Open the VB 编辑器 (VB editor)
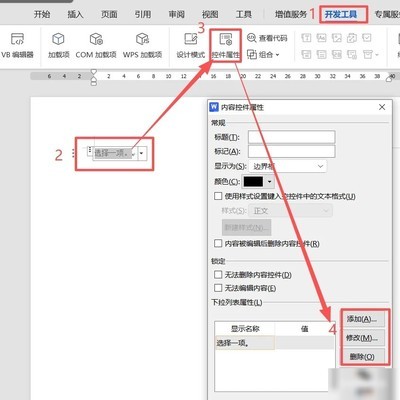The width and height of the screenshot is (400, 400). [17, 46]
